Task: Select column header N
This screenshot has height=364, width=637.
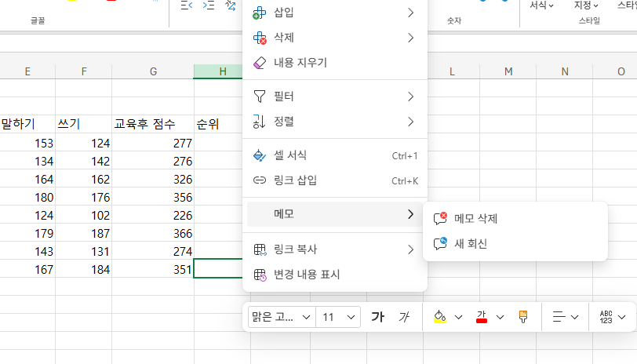Action: (x=565, y=72)
